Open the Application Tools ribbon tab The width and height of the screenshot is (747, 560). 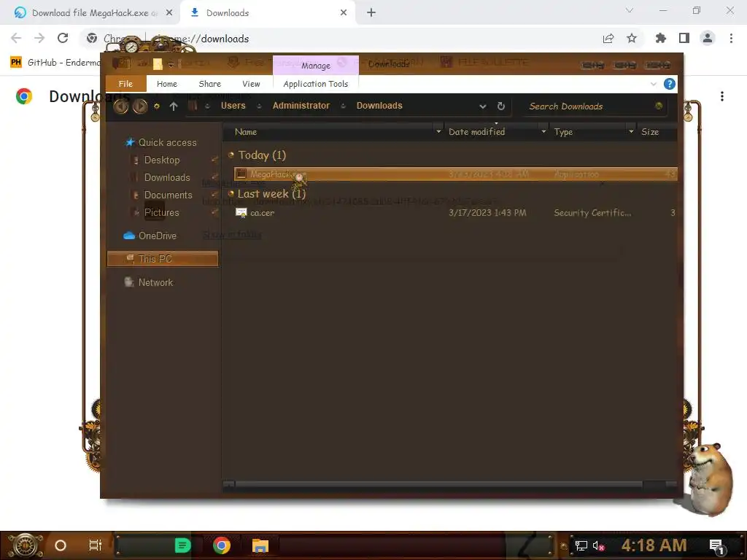[315, 84]
